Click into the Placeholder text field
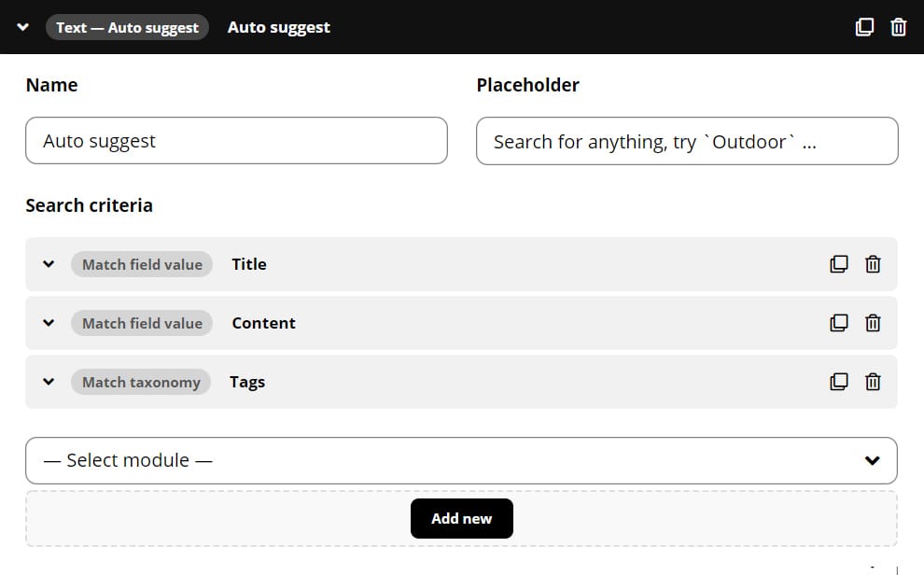Image resolution: width=924 pixels, height=575 pixels. pyautogui.click(x=687, y=141)
